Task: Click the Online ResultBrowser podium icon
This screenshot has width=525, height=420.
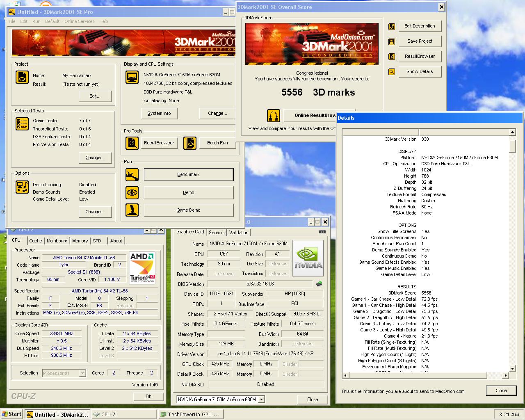Action: (274, 116)
